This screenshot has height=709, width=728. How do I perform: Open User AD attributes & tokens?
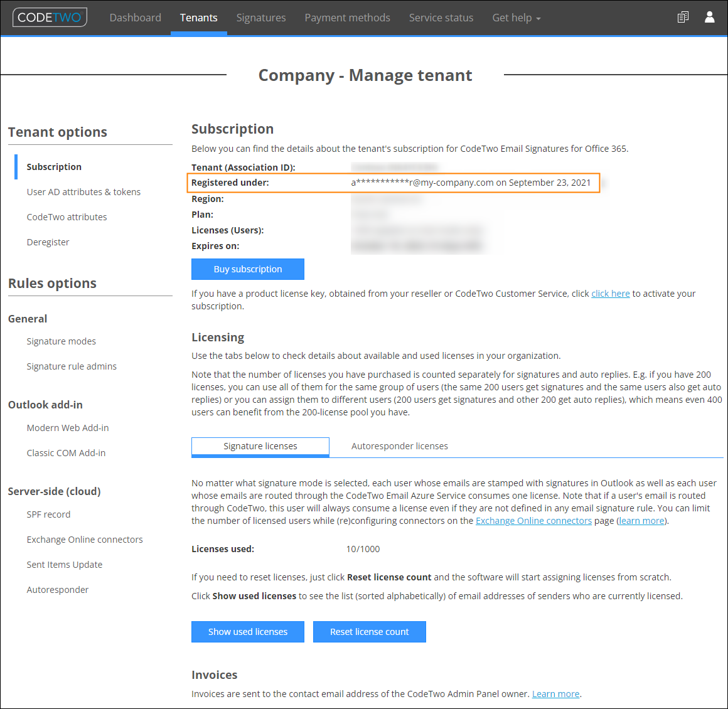coord(83,192)
